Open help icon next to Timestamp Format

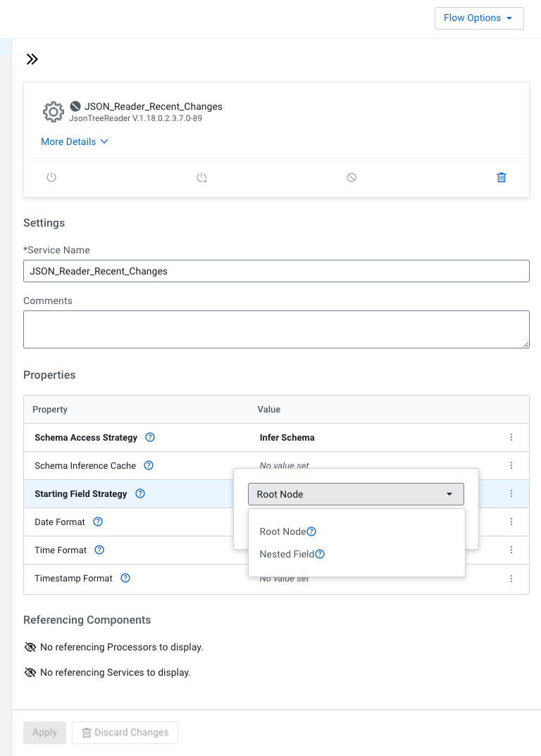pyautogui.click(x=125, y=578)
